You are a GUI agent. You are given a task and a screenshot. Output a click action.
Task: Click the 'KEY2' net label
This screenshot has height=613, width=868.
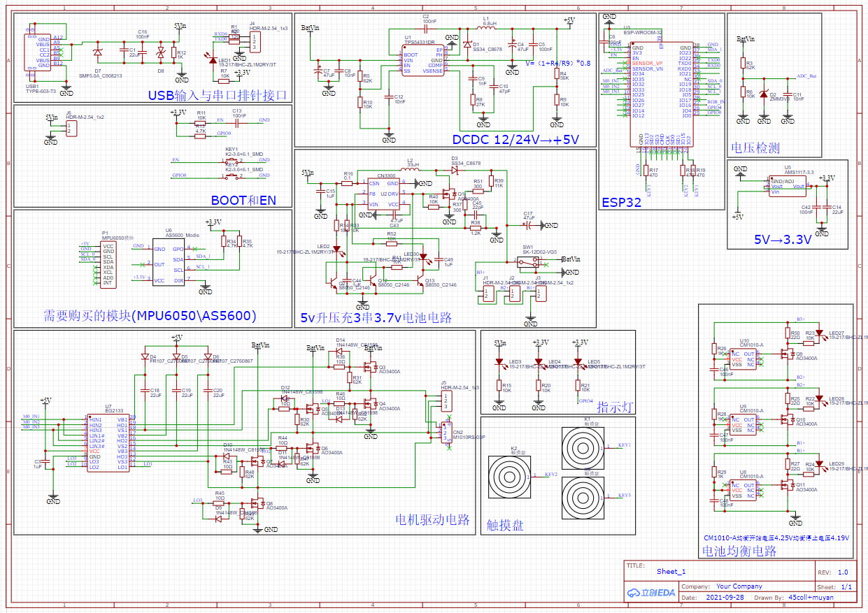(x=551, y=475)
